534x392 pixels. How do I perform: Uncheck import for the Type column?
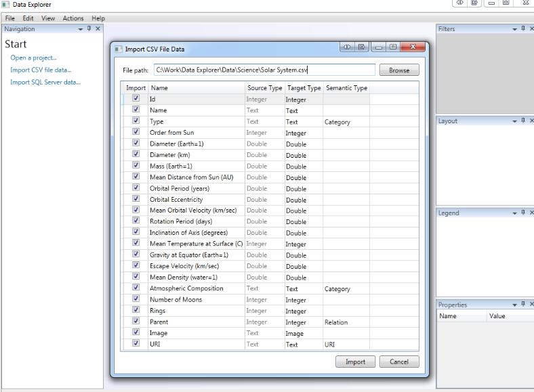[136, 121]
